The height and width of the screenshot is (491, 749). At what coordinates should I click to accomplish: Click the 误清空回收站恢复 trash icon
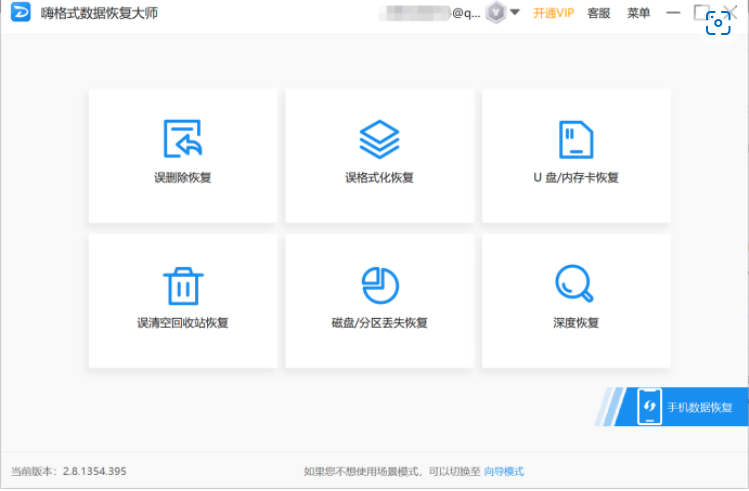click(x=183, y=286)
